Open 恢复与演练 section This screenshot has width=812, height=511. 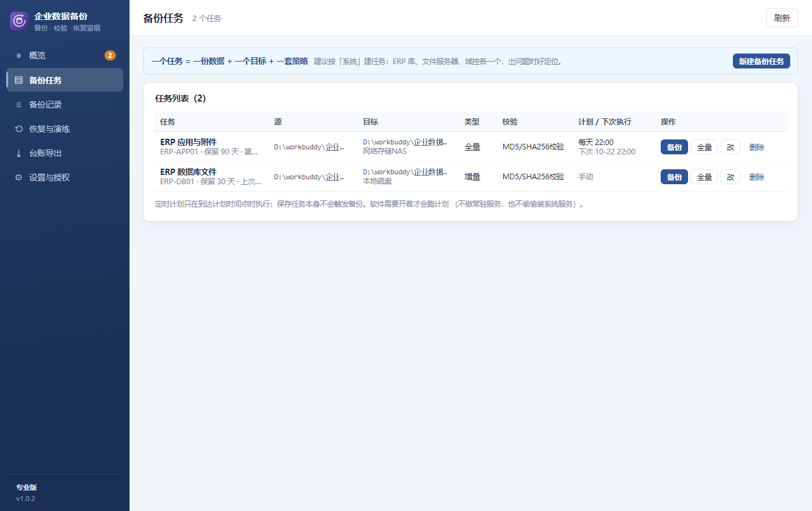[x=65, y=129]
